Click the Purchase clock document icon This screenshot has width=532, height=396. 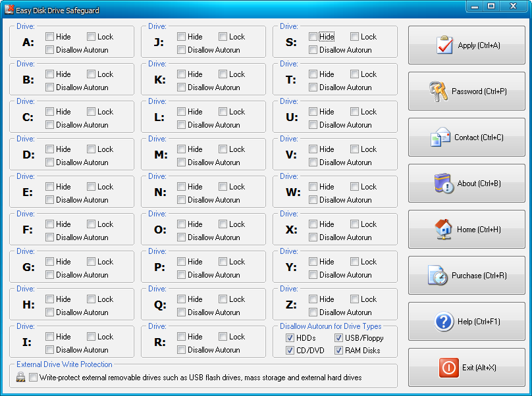point(438,276)
